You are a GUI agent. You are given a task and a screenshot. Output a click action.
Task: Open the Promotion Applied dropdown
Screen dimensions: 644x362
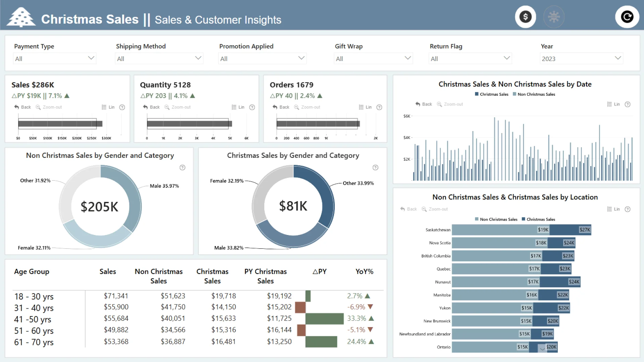pos(262,58)
